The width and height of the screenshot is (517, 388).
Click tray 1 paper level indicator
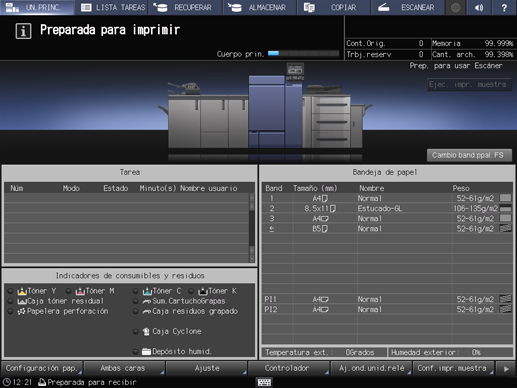505,198
